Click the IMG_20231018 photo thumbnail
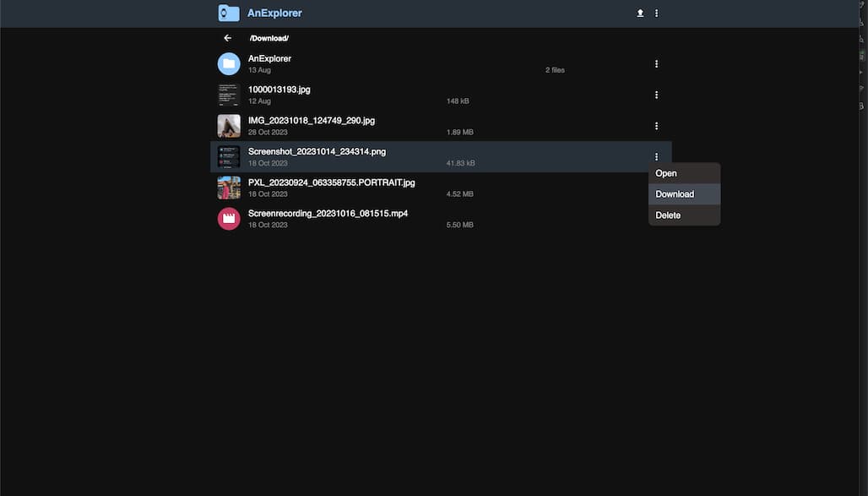This screenshot has height=496, width=868. pyautogui.click(x=229, y=125)
